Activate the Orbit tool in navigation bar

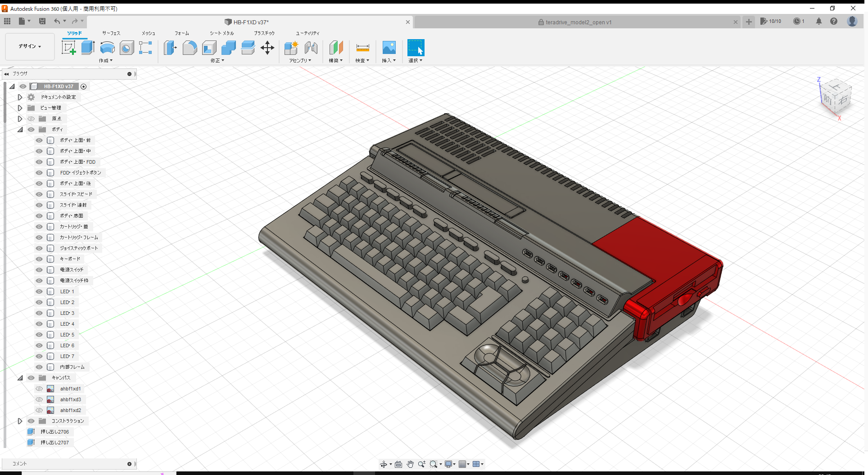[384, 464]
